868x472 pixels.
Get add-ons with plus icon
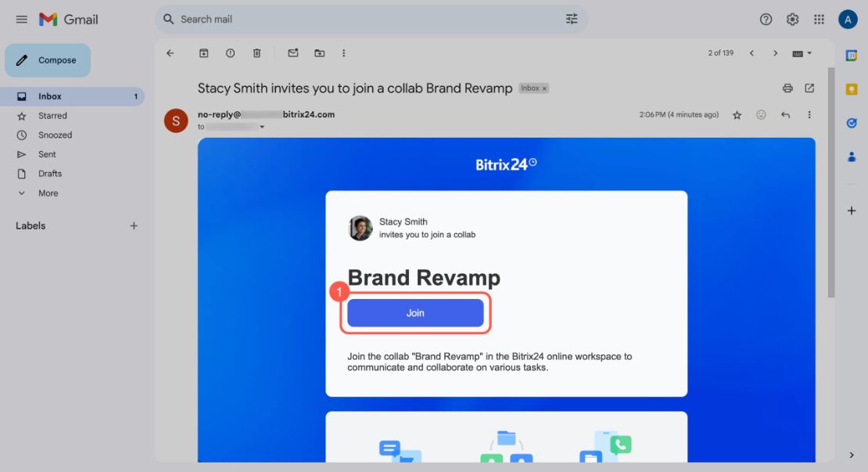[852, 211]
